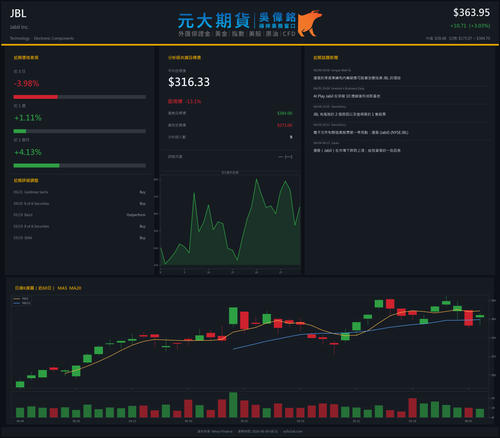Click the +4.13% one-month performance value
Viewport: 500px width, 438px height.
point(28,152)
